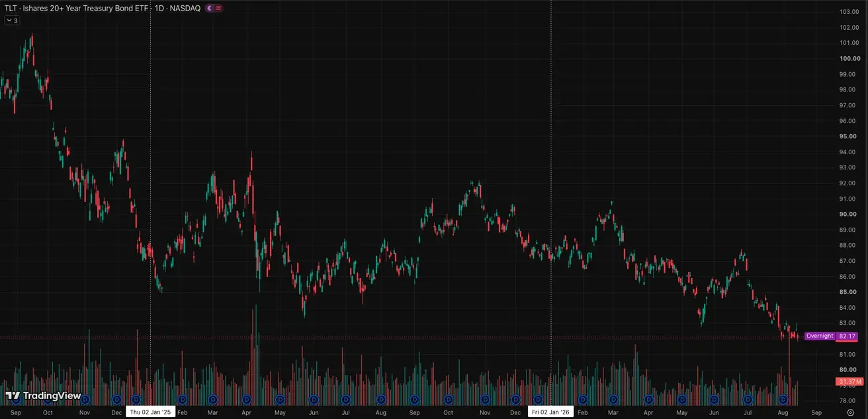Click dividend marker above Jun 2025 label
The height and width of the screenshot is (419, 868).
(314, 400)
